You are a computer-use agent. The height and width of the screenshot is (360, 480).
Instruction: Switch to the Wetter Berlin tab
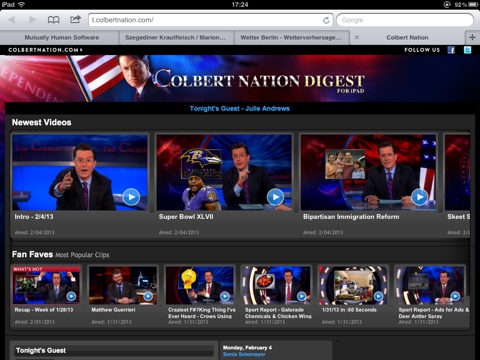[292, 37]
